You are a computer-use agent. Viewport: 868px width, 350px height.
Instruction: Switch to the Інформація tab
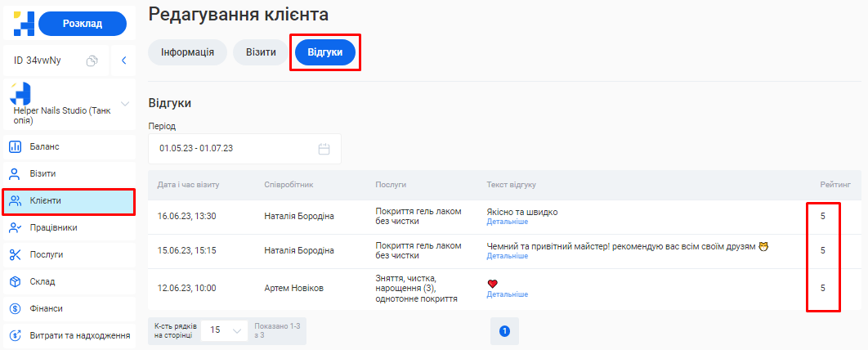pos(187,52)
